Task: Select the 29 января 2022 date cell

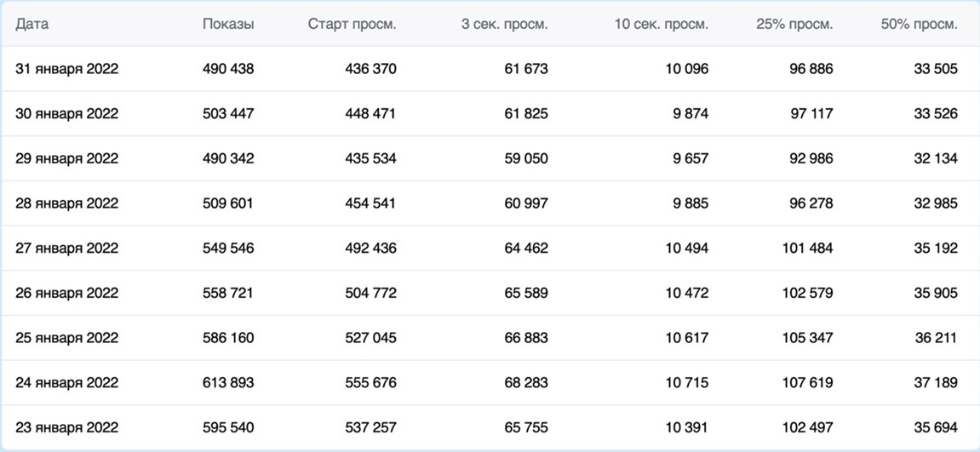Action: coord(66,158)
